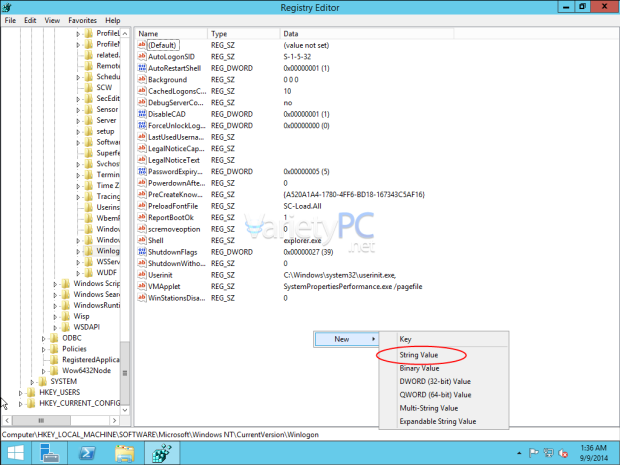620x465 pixels.
Task: Click the Winlogon folder icon in tree
Action: click(x=89, y=251)
